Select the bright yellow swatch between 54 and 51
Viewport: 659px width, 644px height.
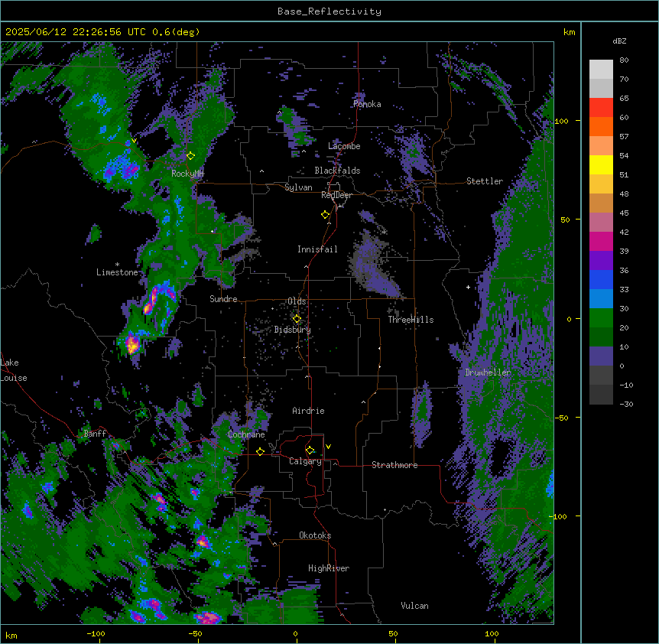click(x=601, y=164)
